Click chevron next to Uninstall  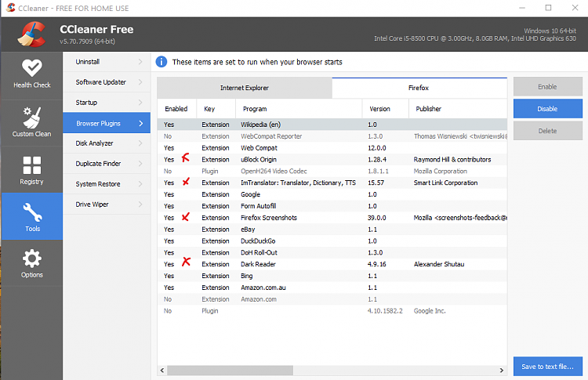click(140, 62)
